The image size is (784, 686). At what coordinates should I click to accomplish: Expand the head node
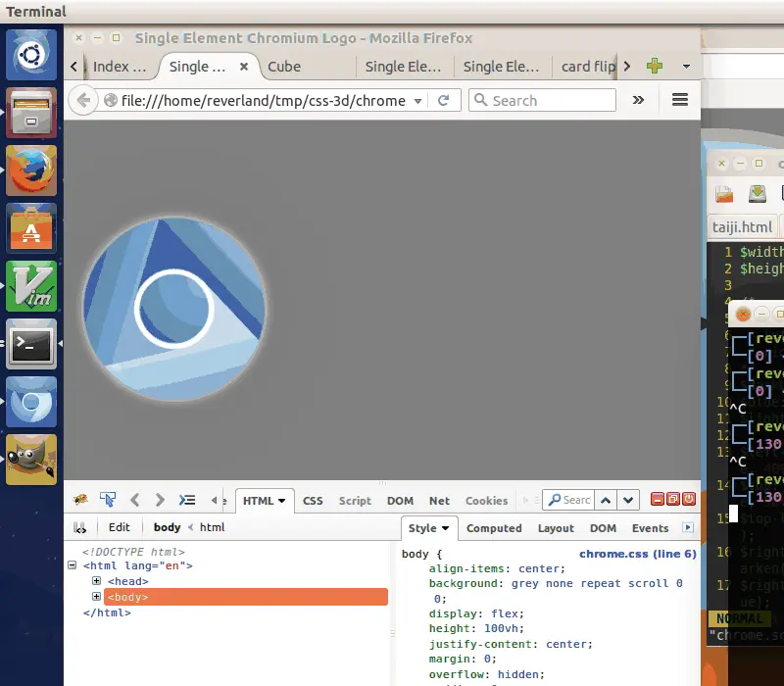coord(96,580)
